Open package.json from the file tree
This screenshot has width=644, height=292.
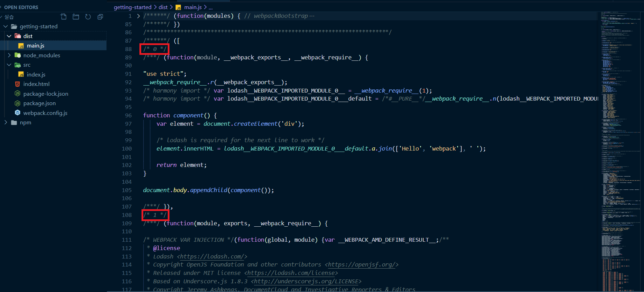39,103
